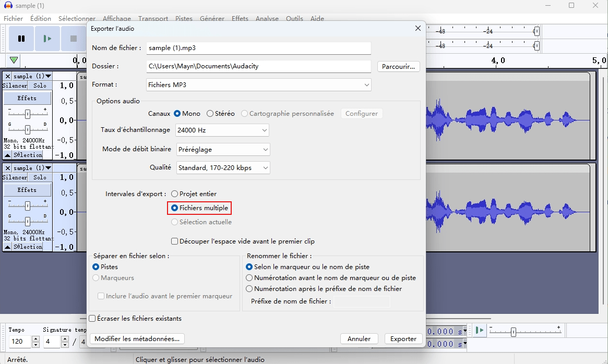Open the Fichier menu
The height and width of the screenshot is (364, 608).
click(x=14, y=18)
